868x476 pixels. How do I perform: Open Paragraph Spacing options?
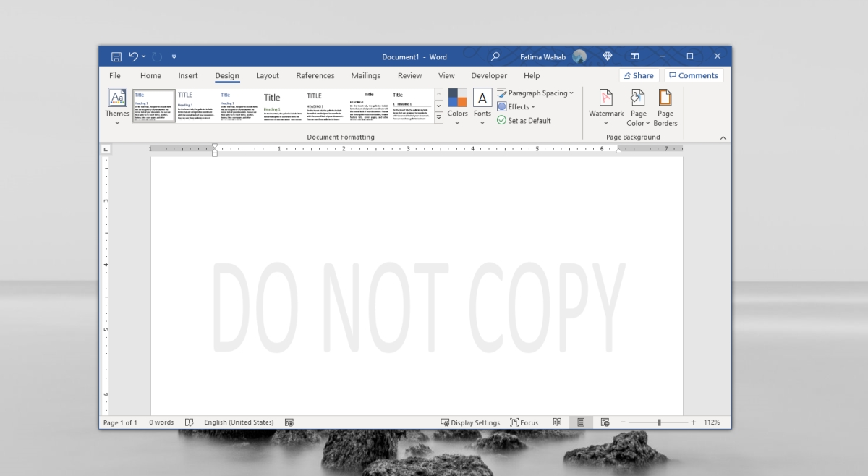535,93
